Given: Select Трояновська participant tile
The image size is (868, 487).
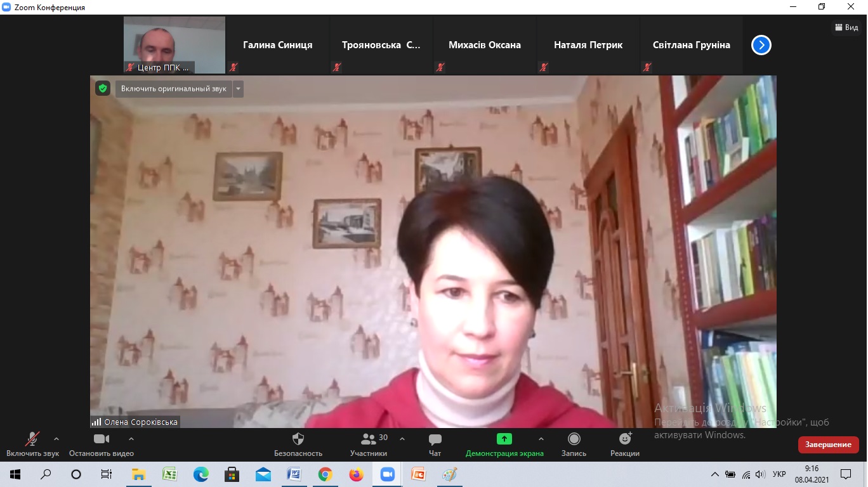Looking at the screenshot, I should (381, 45).
